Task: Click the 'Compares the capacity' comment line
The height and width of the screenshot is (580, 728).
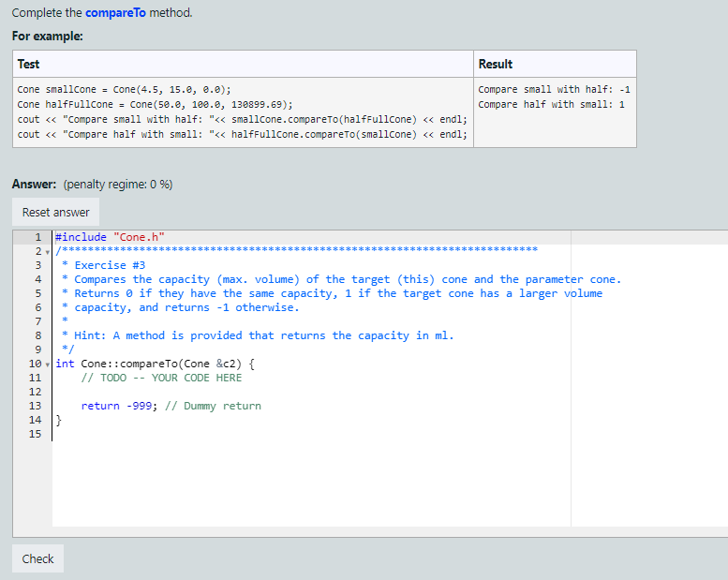Action: (341, 279)
